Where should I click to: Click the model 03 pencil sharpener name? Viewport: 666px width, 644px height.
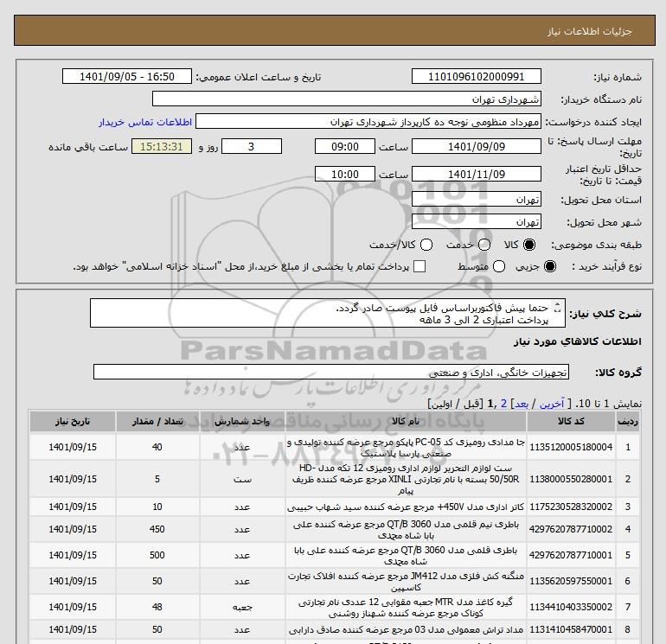click(x=406, y=629)
